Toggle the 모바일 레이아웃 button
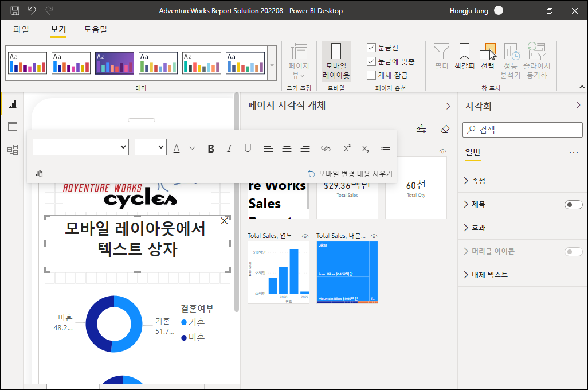 click(x=336, y=61)
